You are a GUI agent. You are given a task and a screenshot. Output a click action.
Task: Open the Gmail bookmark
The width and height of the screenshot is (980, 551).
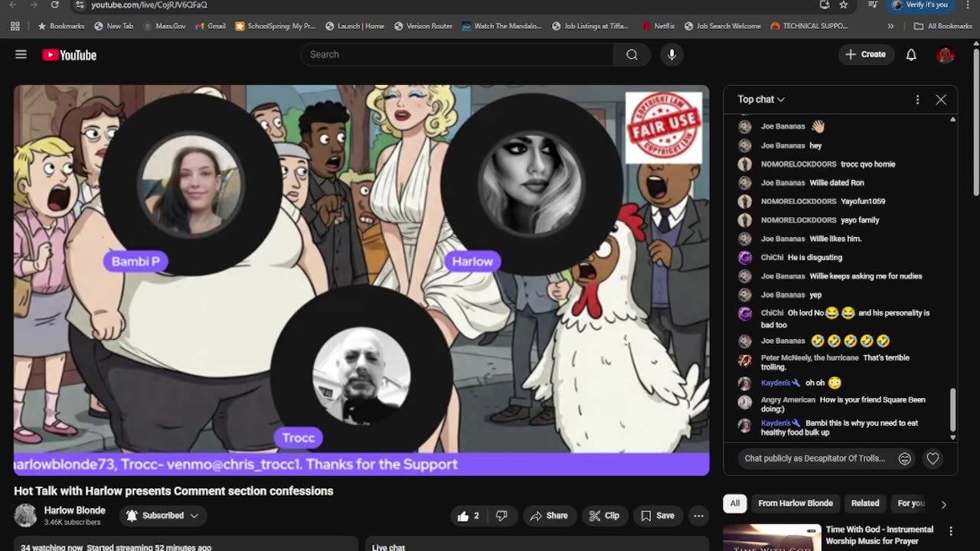click(x=211, y=26)
